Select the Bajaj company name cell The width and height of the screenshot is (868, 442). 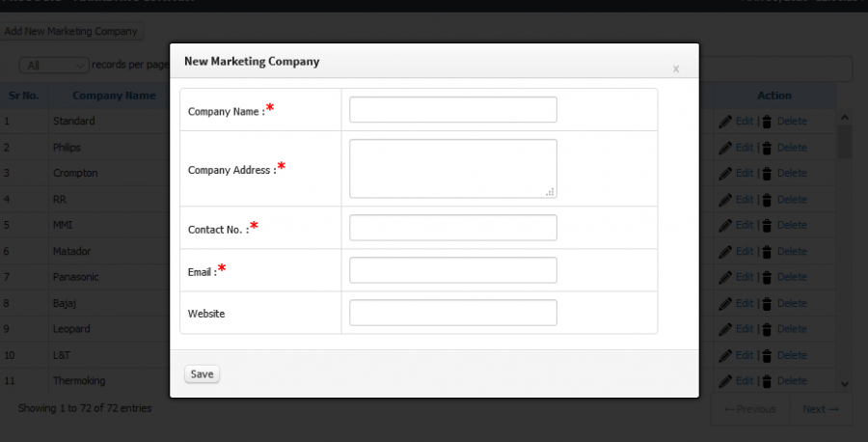point(65,303)
